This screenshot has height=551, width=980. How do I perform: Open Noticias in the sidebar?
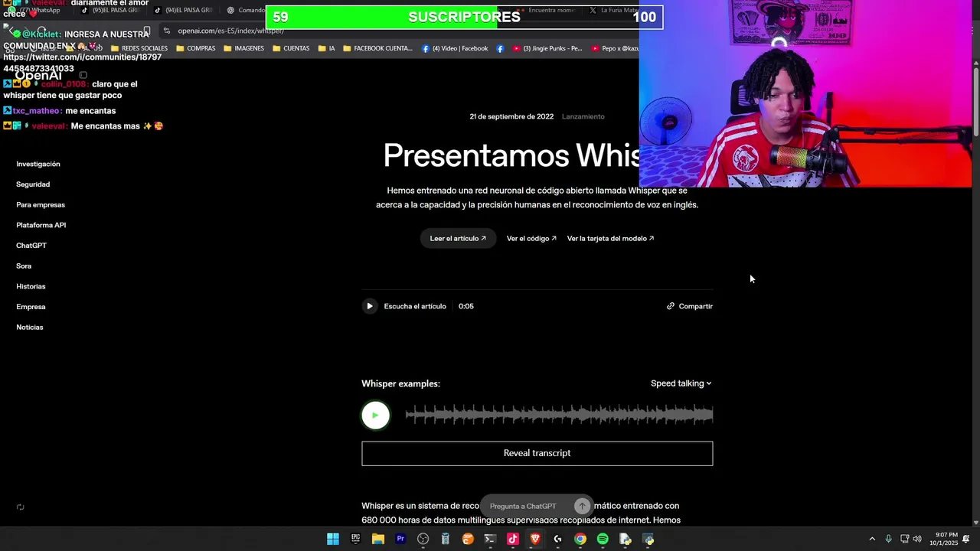30,328
